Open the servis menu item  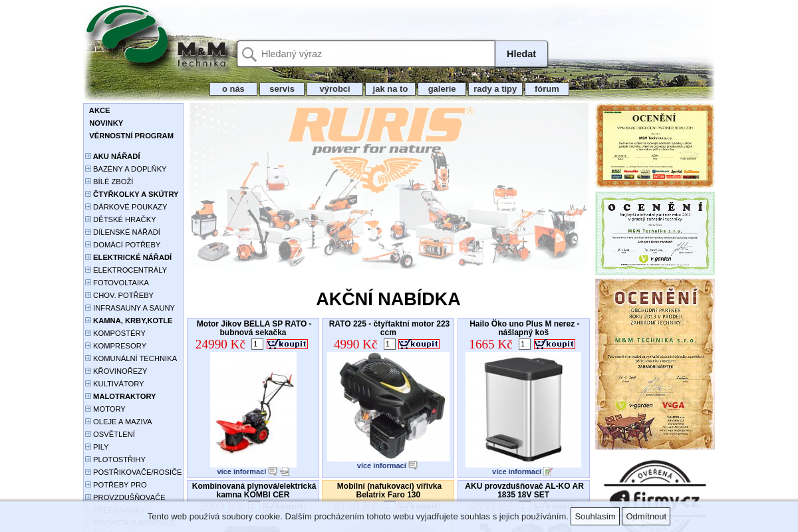282,89
